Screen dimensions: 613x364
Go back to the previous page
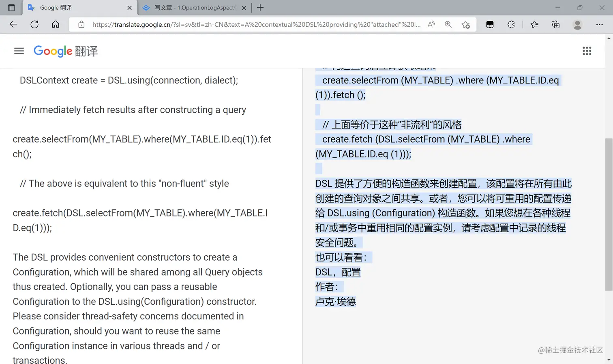coord(13,25)
